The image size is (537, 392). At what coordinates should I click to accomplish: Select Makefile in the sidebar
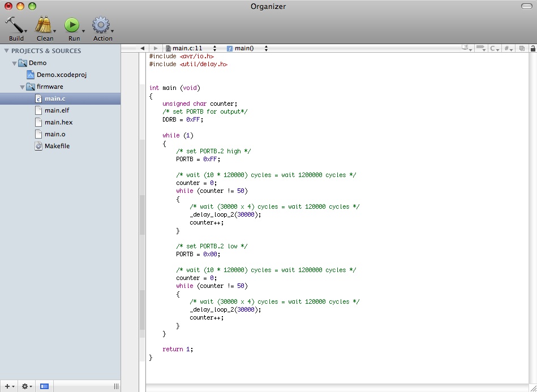57,146
